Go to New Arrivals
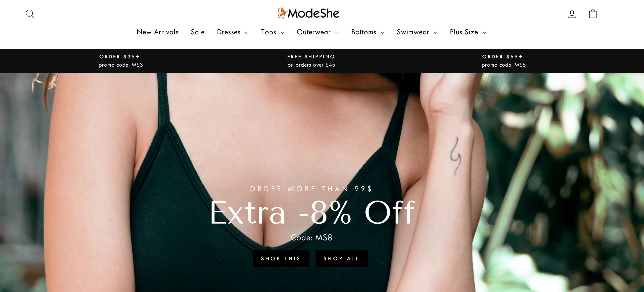This screenshot has height=292, width=644. click(158, 32)
